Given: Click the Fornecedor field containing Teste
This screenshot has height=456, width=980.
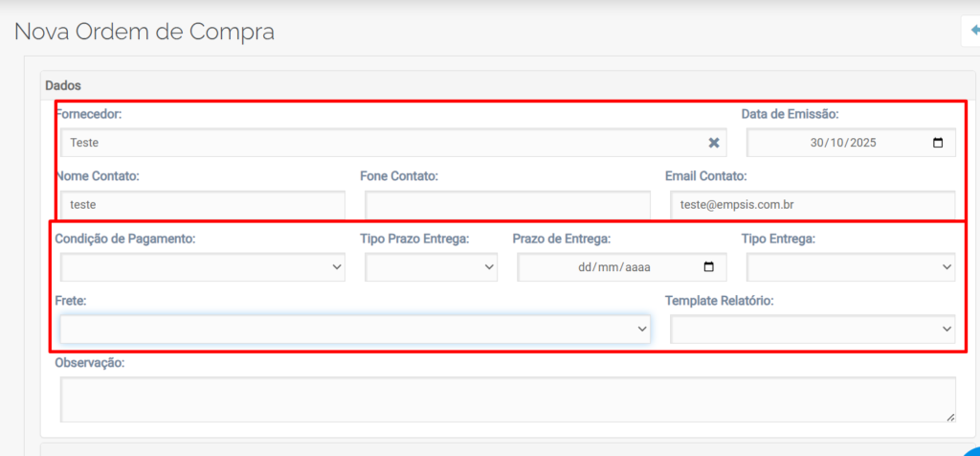Looking at the screenshot, I should pyautogui.click(x=383, y=143).
